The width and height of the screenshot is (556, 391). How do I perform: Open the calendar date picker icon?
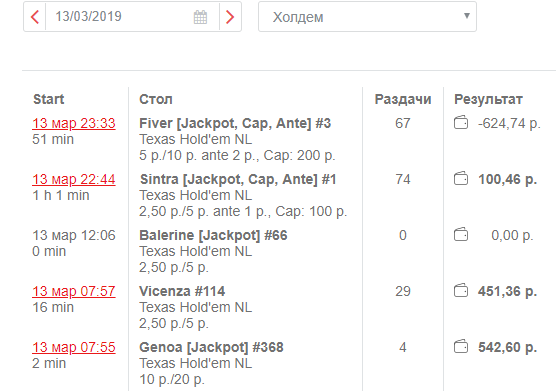200,17
